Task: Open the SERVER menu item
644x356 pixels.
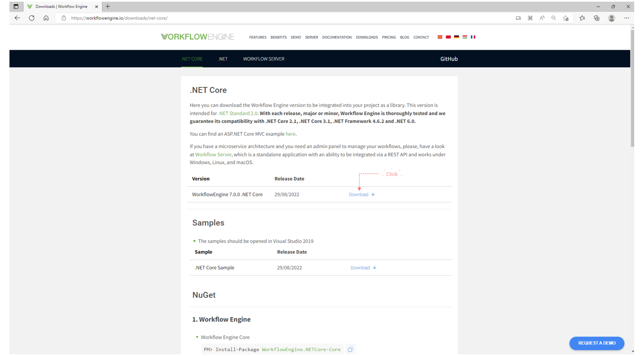Action: [x=311, y=37]
